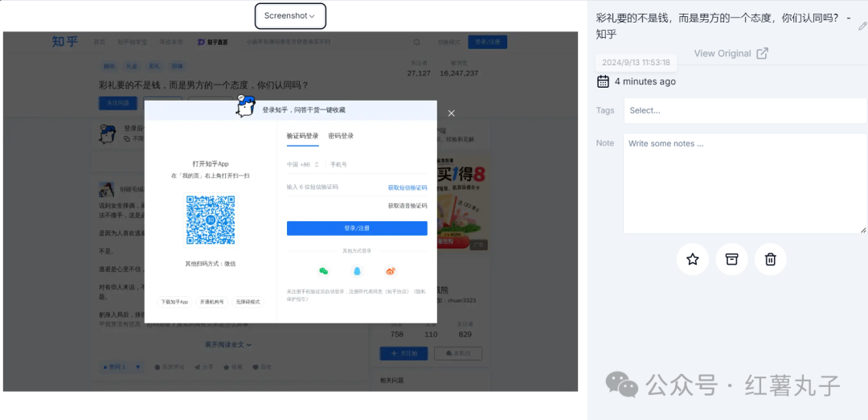Viewport: 868px width, 420px height.
Task: Click the answer author's avatar
Action: coord(107,190)
